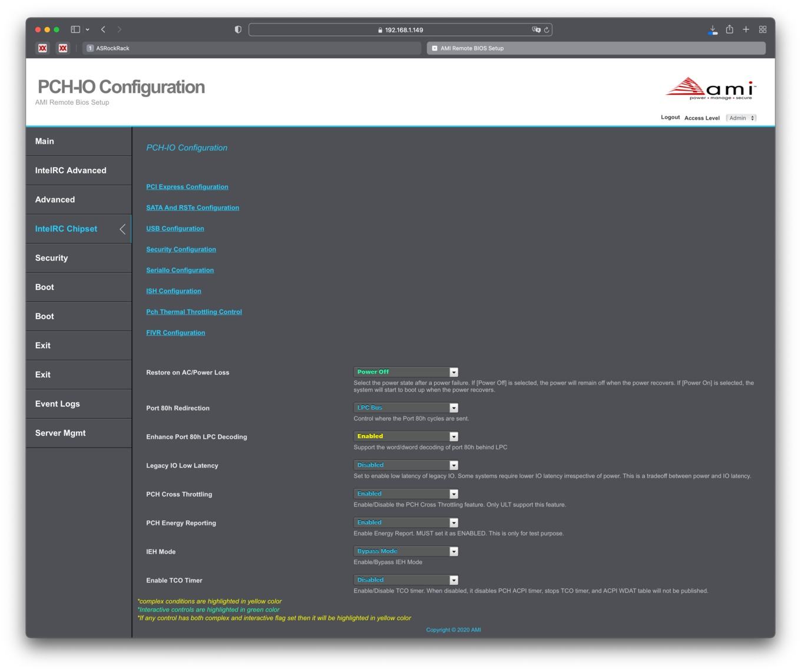Open the Event Logs menu item
The width and height of the screenshot is (801, 672).
tap(78, 404)
